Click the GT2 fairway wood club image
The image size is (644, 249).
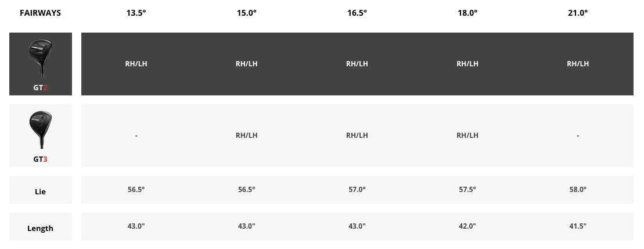tap(41, 58)
